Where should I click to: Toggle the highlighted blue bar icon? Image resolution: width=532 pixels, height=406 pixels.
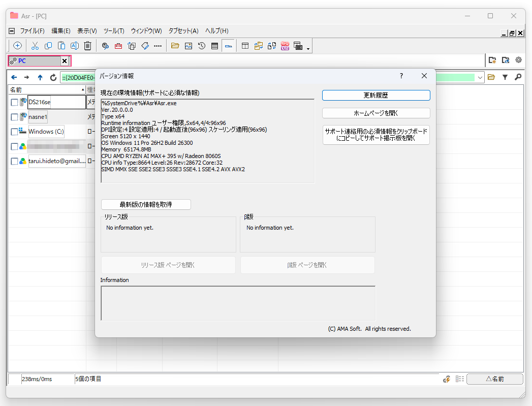(229, 46)
